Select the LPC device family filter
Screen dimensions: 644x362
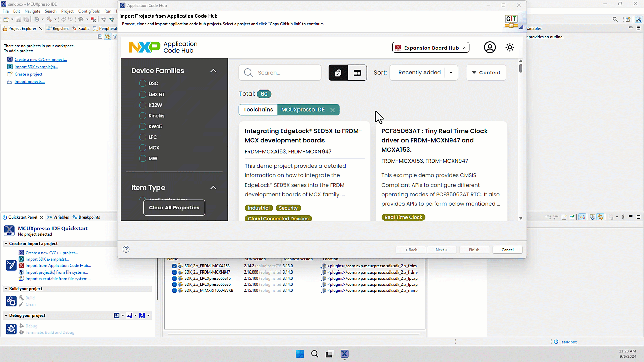143,137
